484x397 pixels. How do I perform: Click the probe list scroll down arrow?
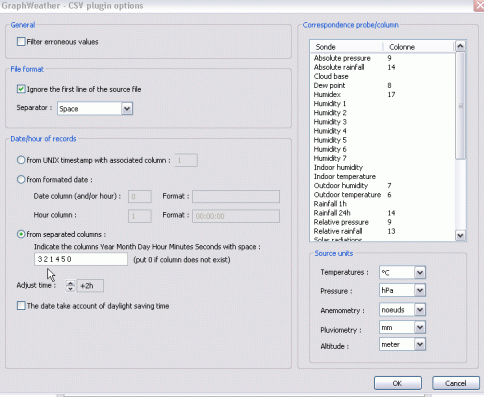(x=460, y=235)
